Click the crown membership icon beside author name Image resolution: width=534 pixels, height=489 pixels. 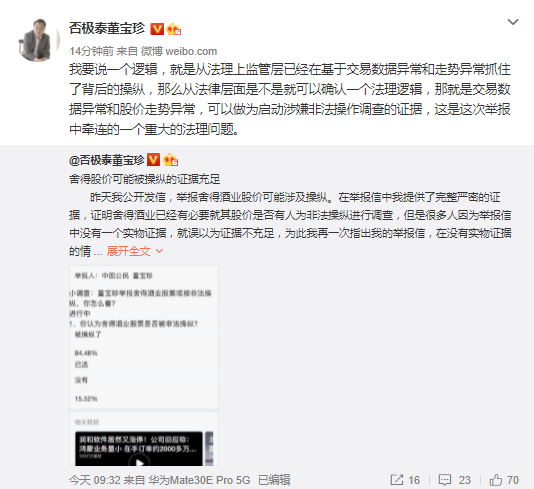[173, 29]
